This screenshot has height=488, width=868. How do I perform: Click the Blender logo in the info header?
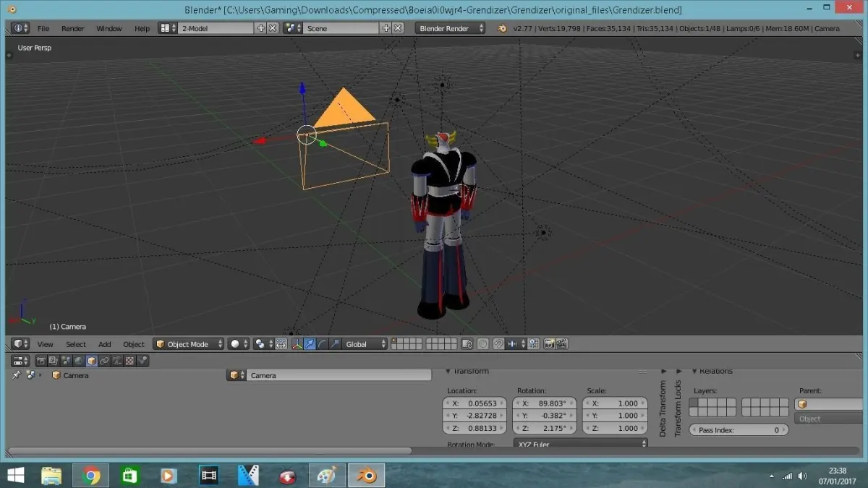point(503,28)
